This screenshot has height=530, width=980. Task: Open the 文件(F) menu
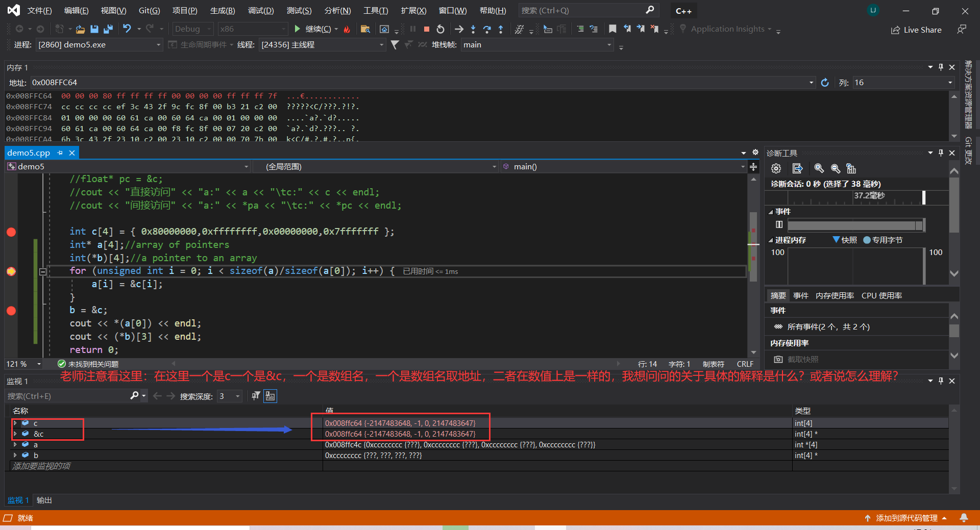click(x=39, y=10)
